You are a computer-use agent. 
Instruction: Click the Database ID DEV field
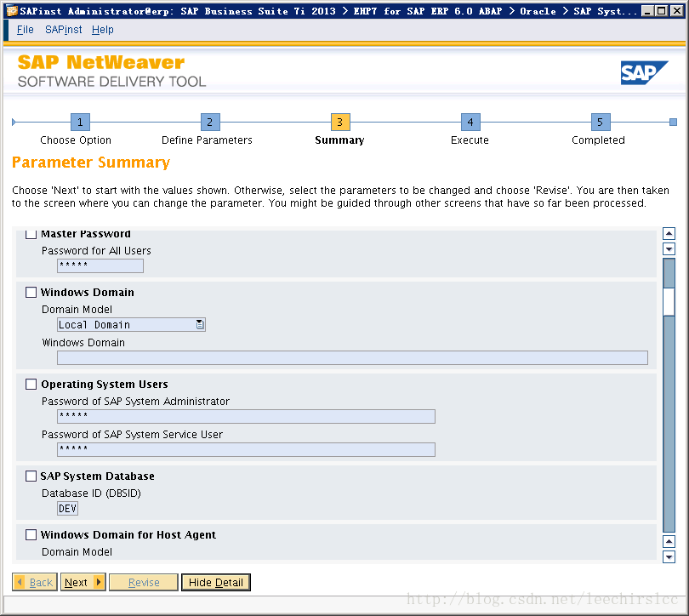coord(68,508)
